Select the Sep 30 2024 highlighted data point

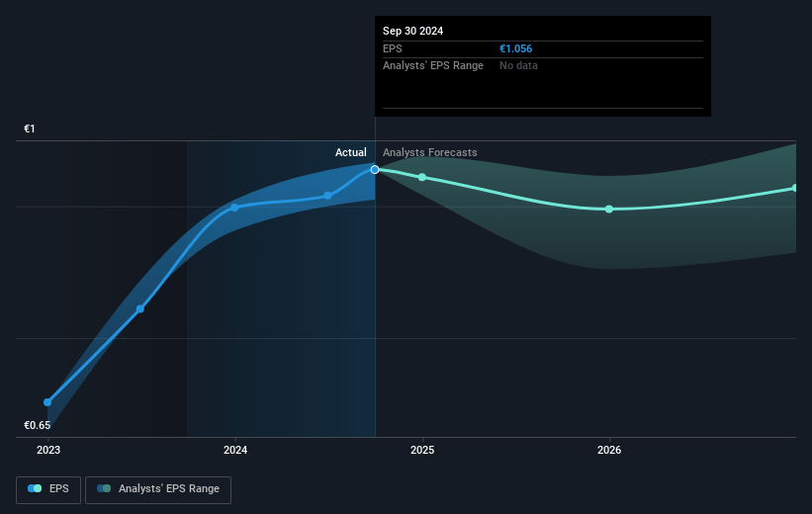pos(375,170)
